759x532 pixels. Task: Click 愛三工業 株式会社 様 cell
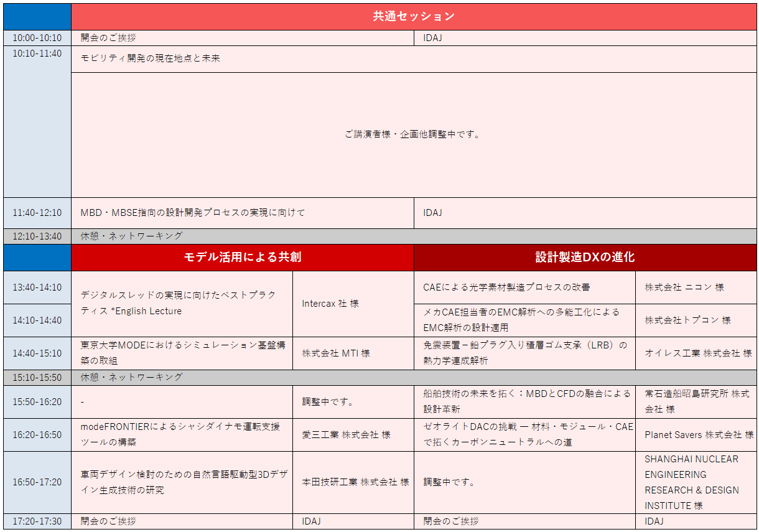[x=353, y=435]
